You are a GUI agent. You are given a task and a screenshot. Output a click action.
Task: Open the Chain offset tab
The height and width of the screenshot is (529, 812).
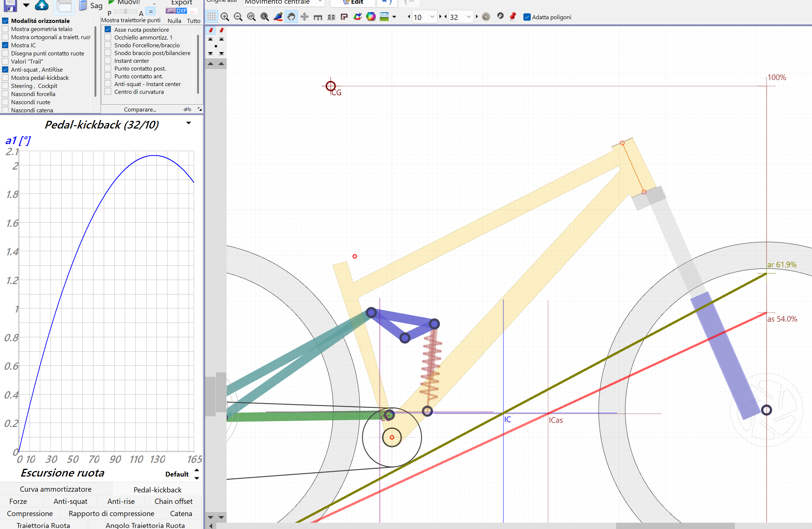[x=173, y=501]
